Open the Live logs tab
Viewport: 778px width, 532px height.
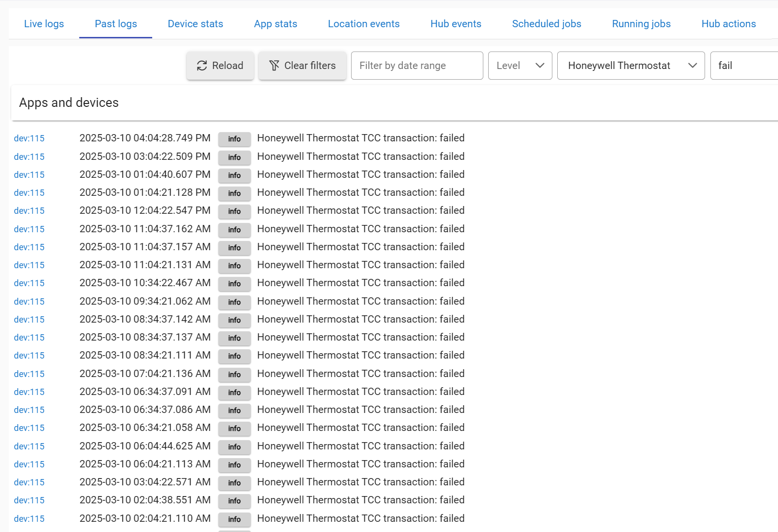44,24
